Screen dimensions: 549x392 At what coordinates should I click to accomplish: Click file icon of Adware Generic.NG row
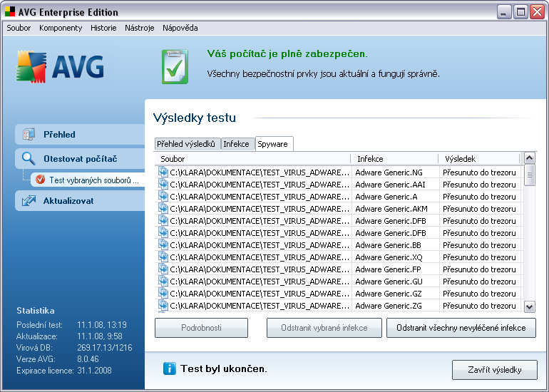point(163,172)
